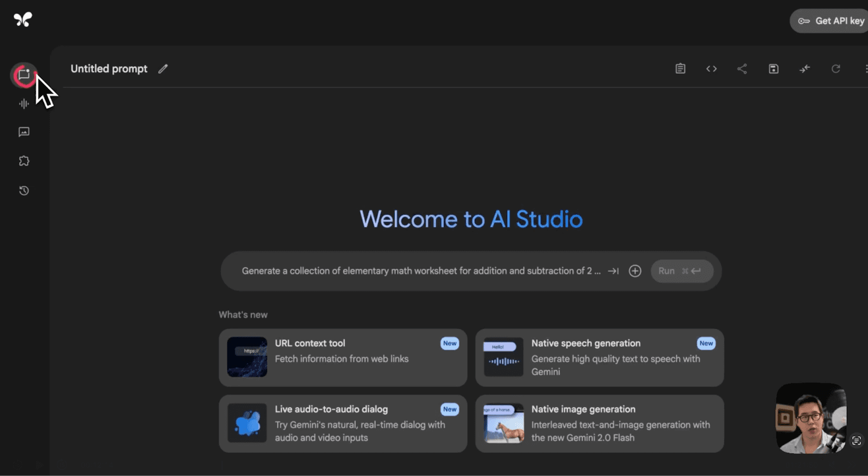Click the tab arrow to accept suggested prompt
The image size is (868, 476).
(614, 271)
